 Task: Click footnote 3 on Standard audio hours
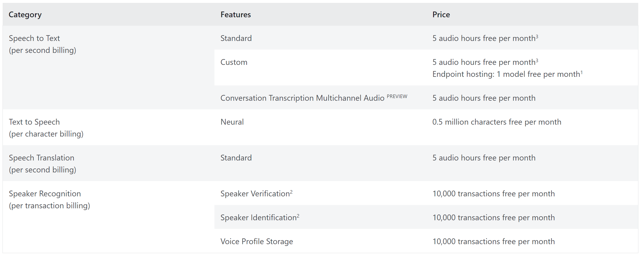tap(537, 36)
